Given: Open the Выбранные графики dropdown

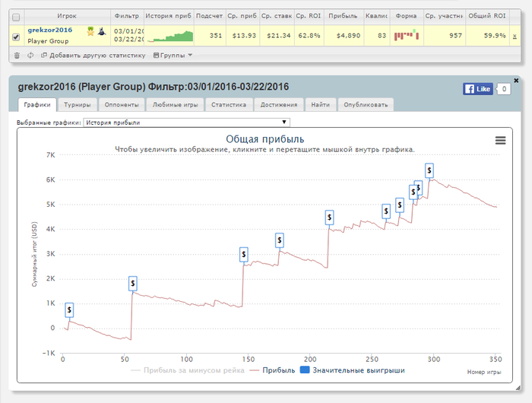Looking at the screenshot, I should click(187, 122).
